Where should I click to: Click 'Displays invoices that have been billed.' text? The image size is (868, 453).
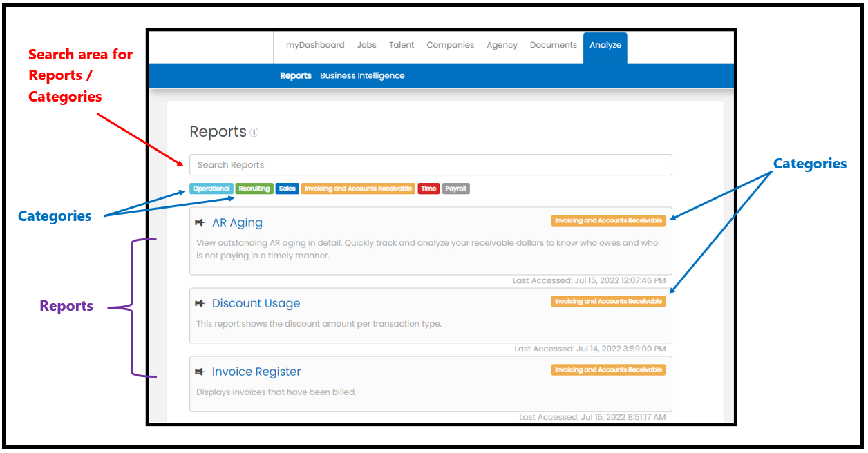(276, 392)
